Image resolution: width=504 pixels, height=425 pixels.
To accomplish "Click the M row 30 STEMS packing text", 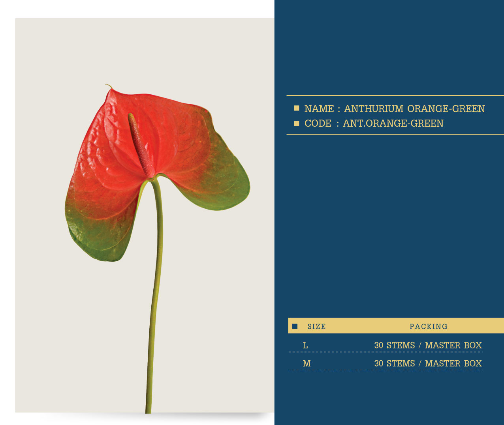I will pyautogui.click(x=428, y=363).
